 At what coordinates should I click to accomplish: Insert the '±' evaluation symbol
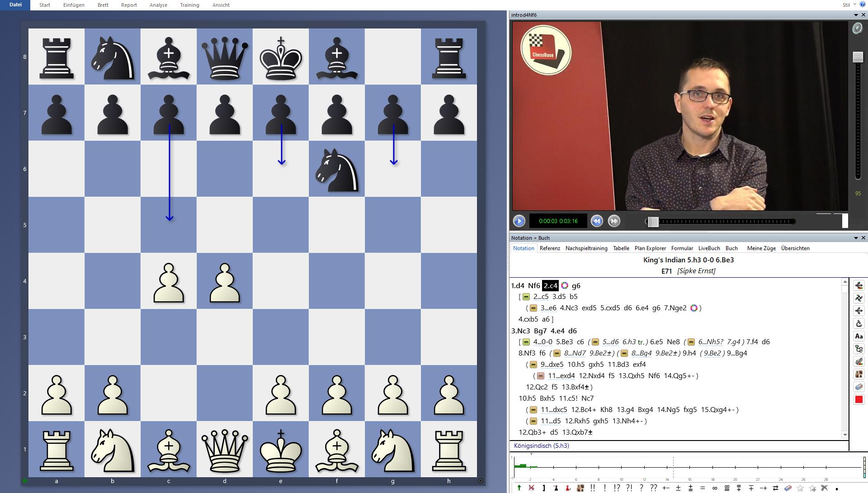point(678,488)
